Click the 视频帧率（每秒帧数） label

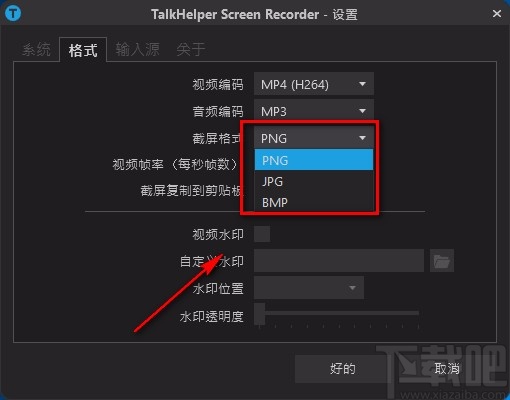[176, 164]
